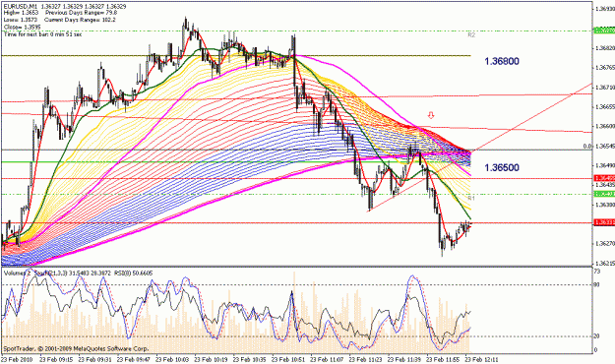Click the R1 pivot level label
The image size is (615, 364).
471,199
